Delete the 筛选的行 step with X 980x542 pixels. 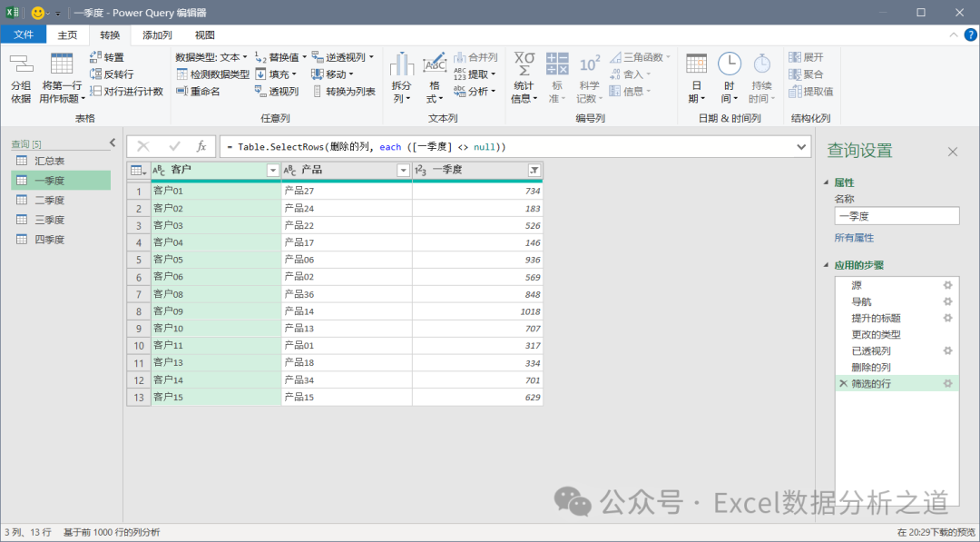pyautogui.click(x=843, y=384)
